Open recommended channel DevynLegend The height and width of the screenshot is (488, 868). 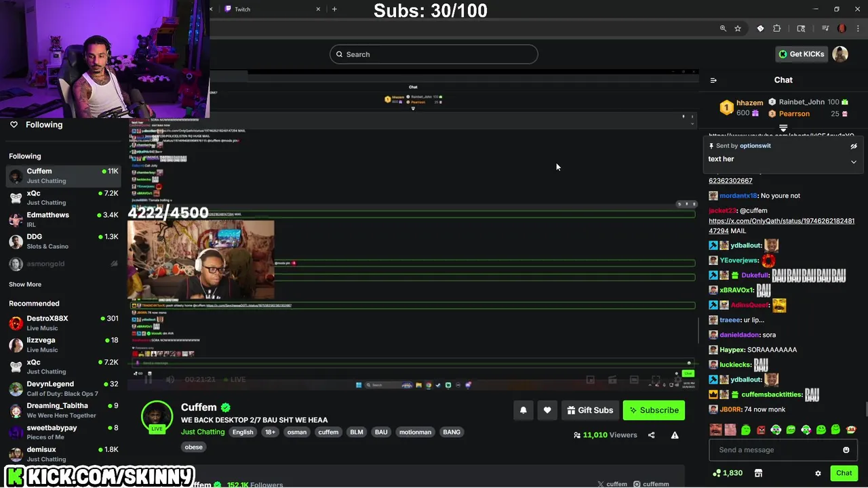pyautogui.click(x=64, y=388)
